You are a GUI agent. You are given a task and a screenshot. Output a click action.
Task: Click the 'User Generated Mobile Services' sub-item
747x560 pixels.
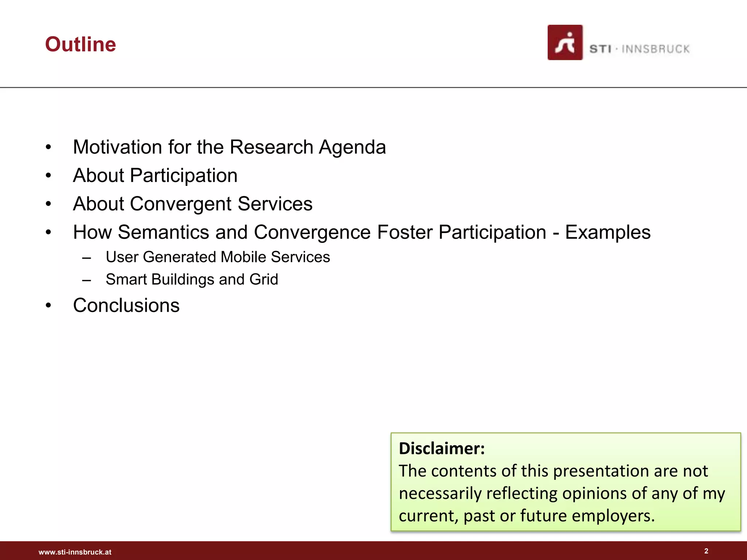pos(218,257)
